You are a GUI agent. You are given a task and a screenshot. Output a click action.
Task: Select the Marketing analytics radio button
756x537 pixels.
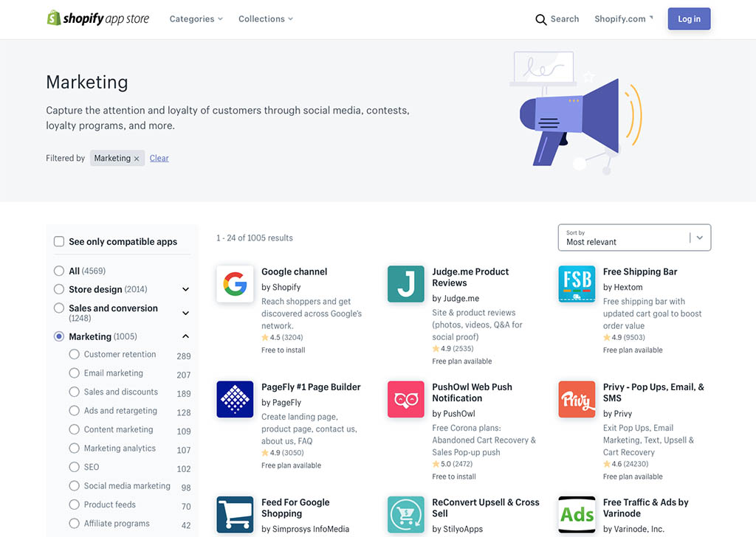pyautogui.click(x=75, y=448)
